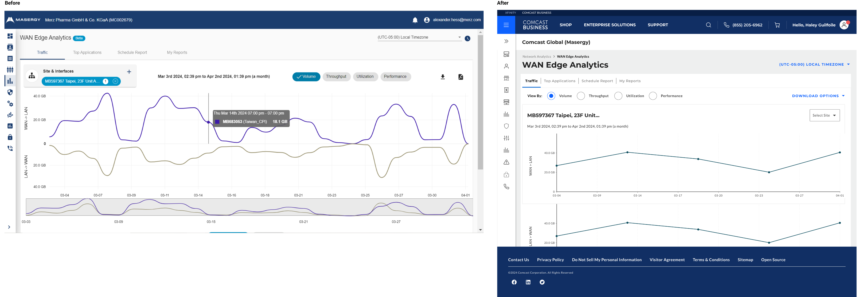Click the download arrow icon above the chart

pyautogui.click(x=443, y=77)
